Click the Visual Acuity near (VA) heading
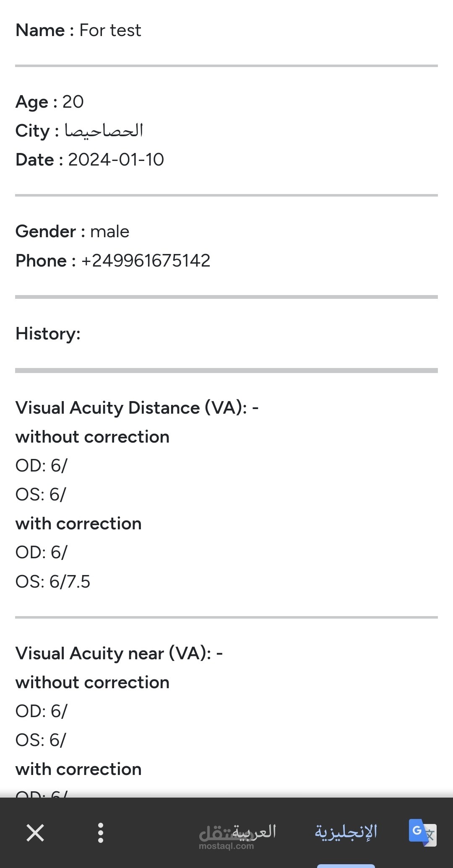Screen dimensions: 453x868 tap(119, 653)
